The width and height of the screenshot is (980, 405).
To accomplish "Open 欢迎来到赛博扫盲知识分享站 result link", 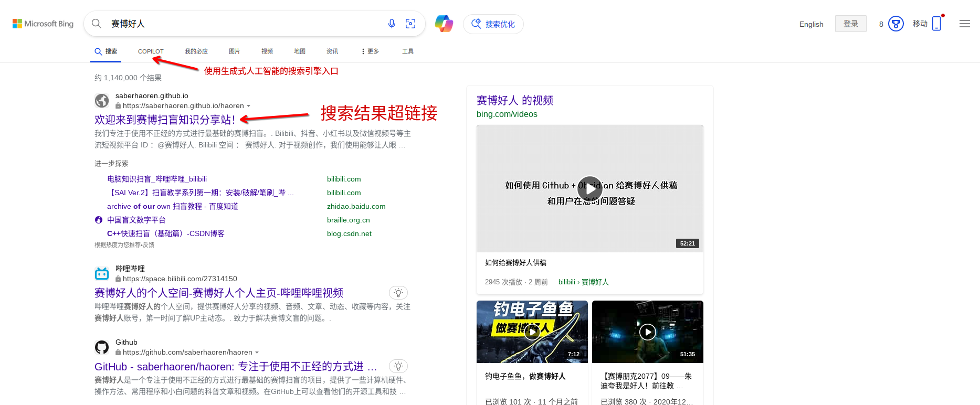I will pos(165,120).
